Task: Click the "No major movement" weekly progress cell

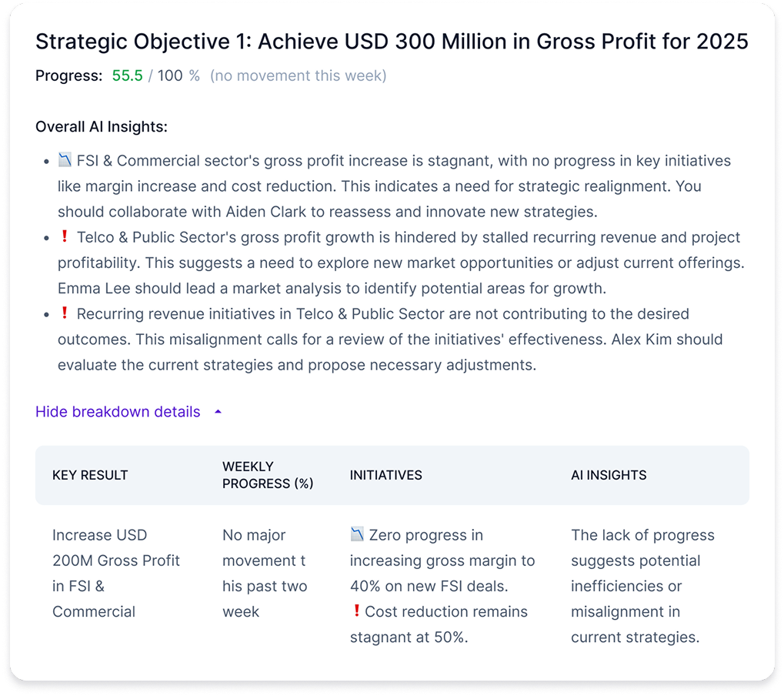Action: tap(265, 573)
